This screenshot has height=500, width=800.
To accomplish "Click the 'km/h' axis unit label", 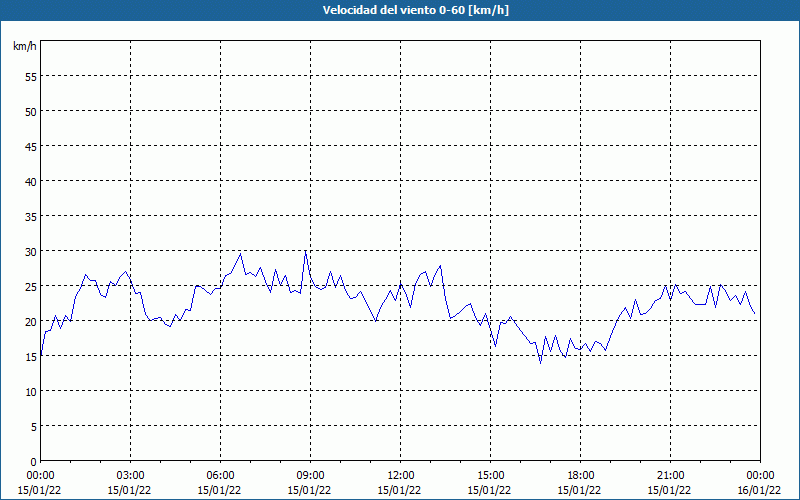I will pos(25,46).
